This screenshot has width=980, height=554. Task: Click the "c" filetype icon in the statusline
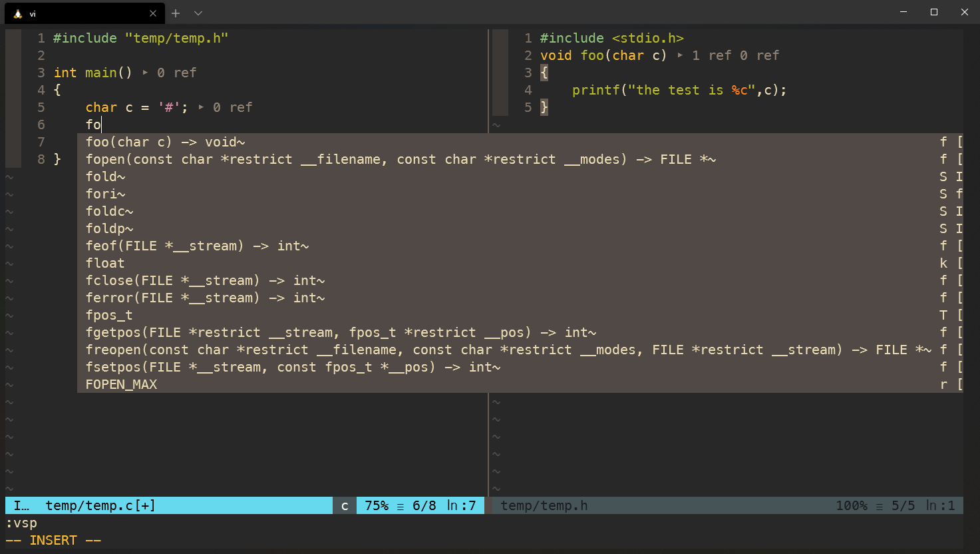click(343, 505)
